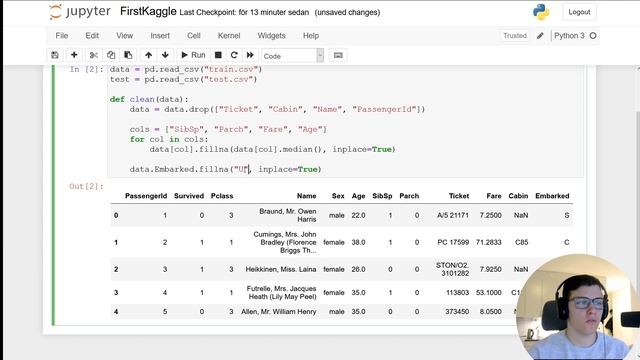Move selected cell up arrow
Image resolution: width=640 pixels, height=360 pixels.
(x=149, y=55)
